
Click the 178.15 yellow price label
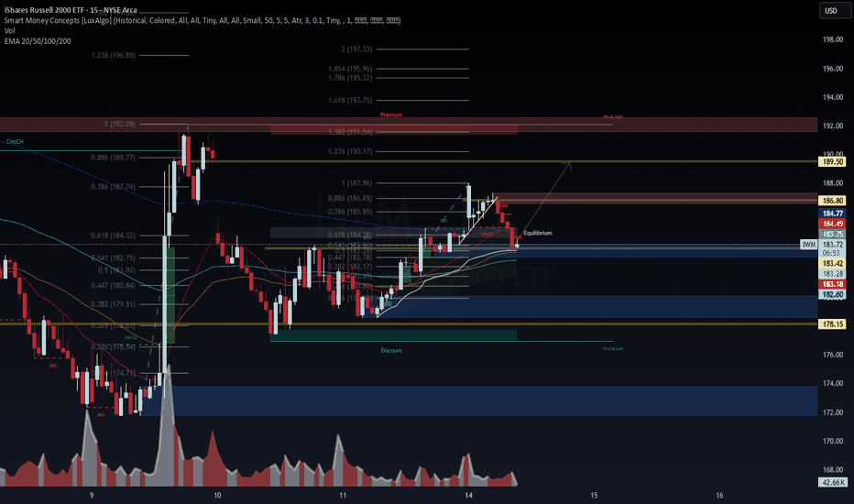833,324
